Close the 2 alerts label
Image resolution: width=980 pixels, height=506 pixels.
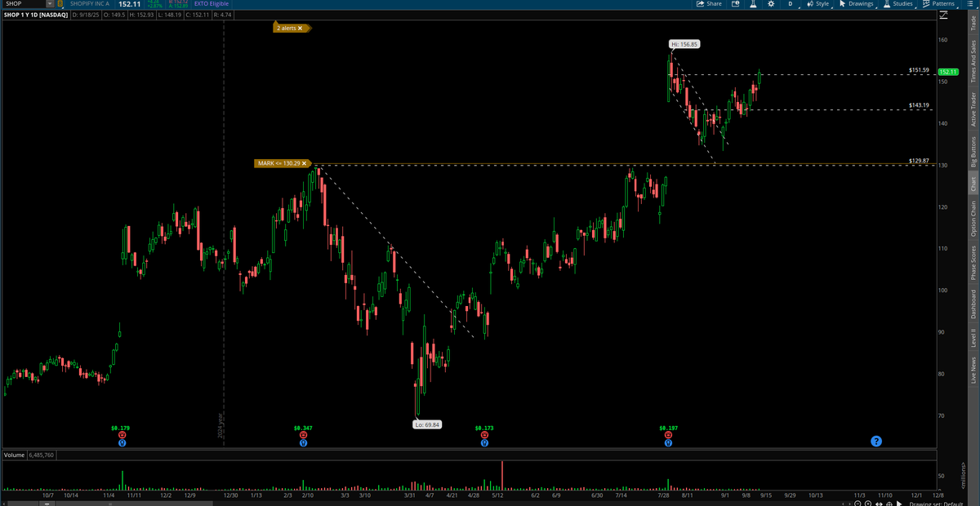coord(301,28)
